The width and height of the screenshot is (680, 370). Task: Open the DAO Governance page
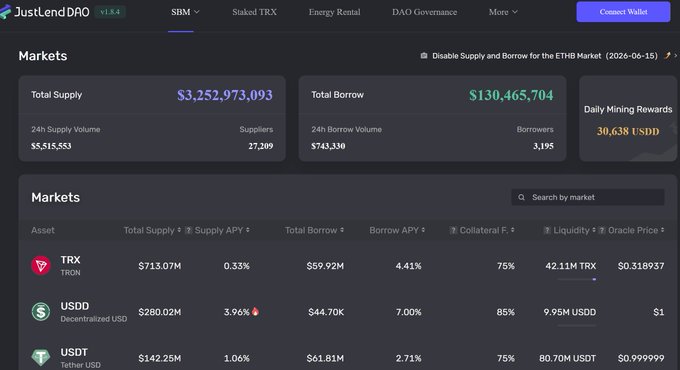425,12
